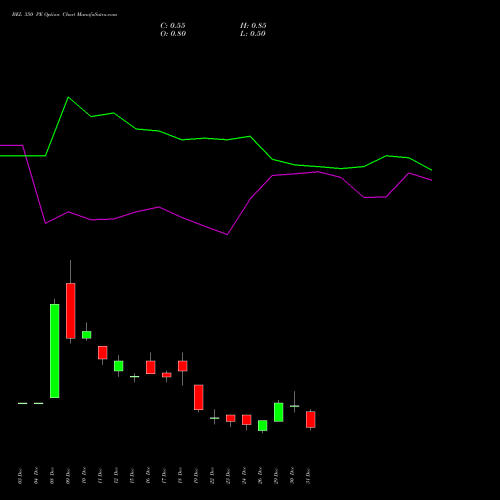Select the 09 Dec date label

(68, 476)
